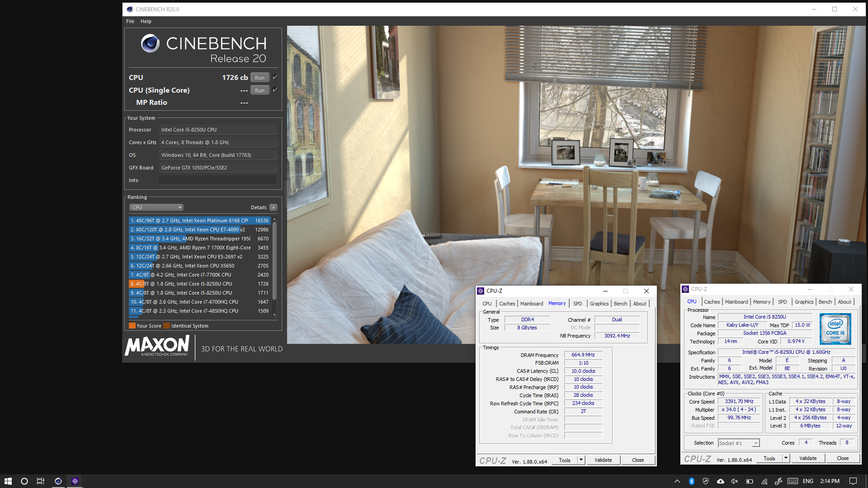Image resolution: width=868 pixels, height=488 pixels.
Task: Click the Cinebench Release 20 sphere logo
Action: pyautogui.click(x=150, y=43)
